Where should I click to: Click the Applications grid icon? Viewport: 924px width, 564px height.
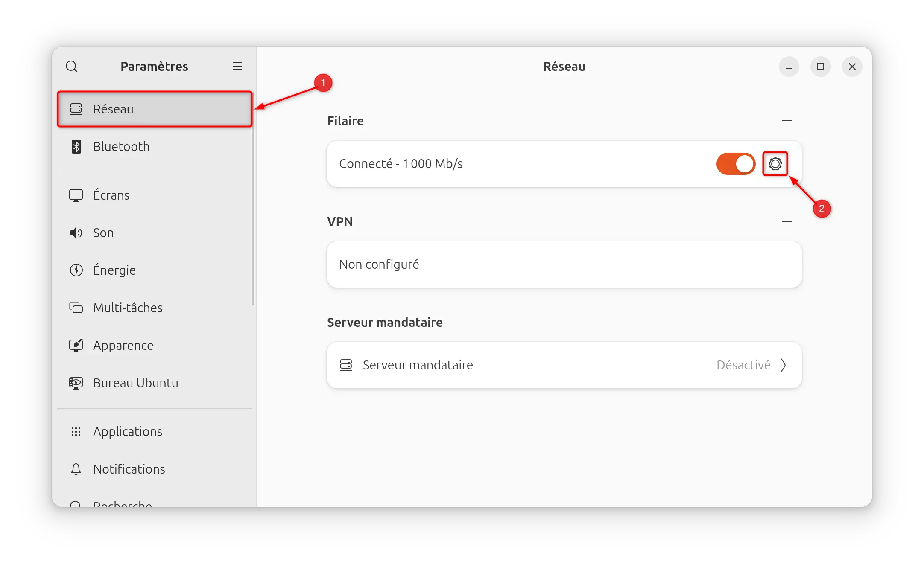[x=76, y=432]
